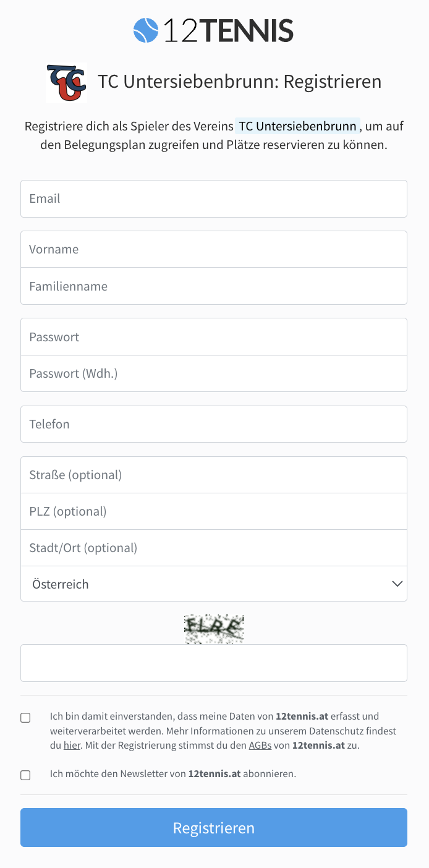
Task: Open the AGBs link
Action: (260, 745)
